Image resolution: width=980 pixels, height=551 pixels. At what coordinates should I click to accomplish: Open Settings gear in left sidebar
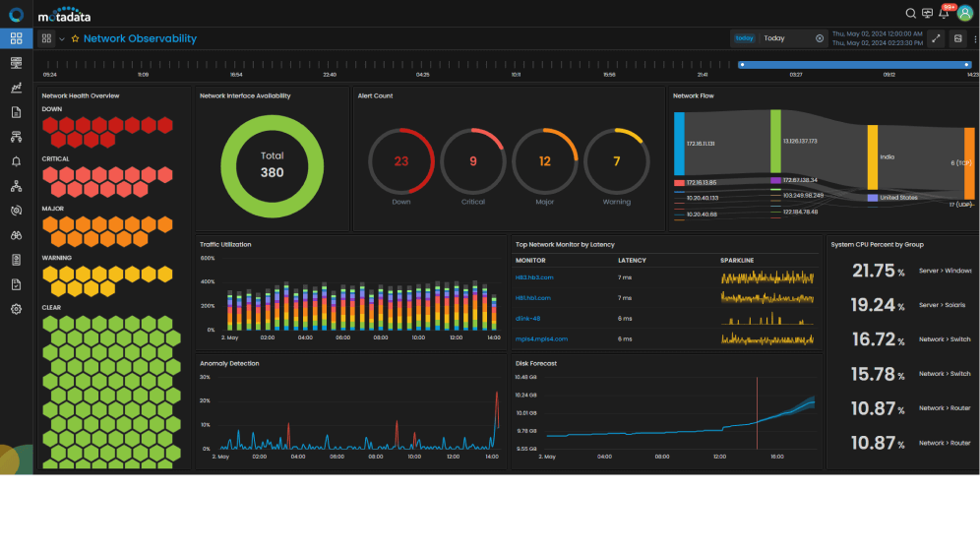tap(16, 309)
